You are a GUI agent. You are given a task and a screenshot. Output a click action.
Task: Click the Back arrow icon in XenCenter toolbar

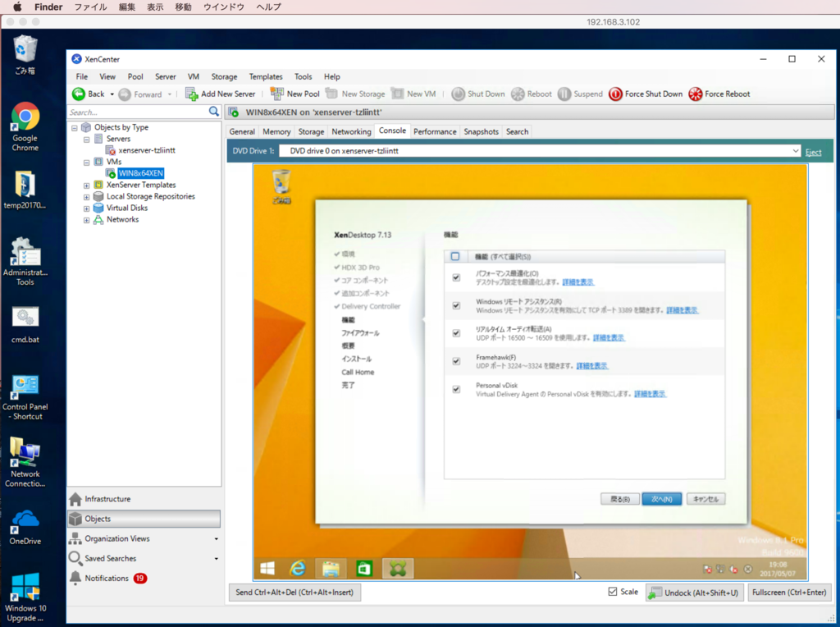pyautogui.click(x=78, y=94)
